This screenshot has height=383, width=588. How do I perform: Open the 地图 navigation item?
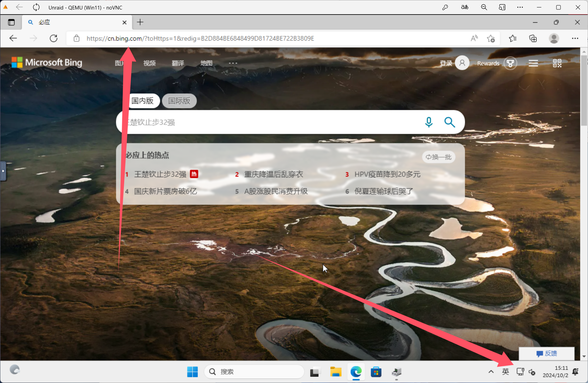[206, 63]
